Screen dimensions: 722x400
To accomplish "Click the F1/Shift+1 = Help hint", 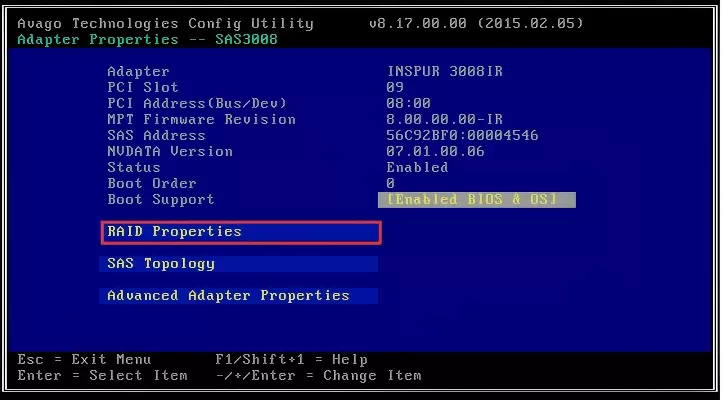I will [291, 360].
